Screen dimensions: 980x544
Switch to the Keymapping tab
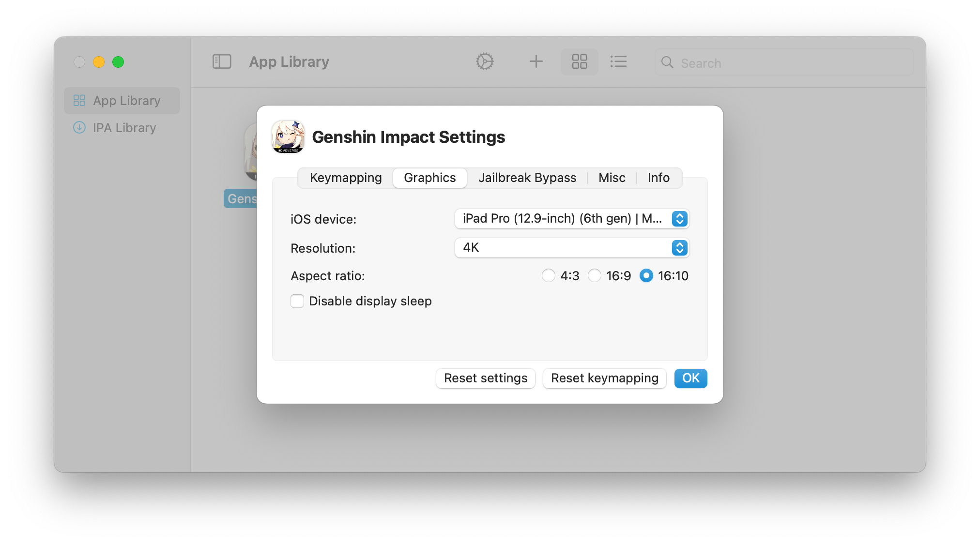pyautogui.click(x=346, y=178)
